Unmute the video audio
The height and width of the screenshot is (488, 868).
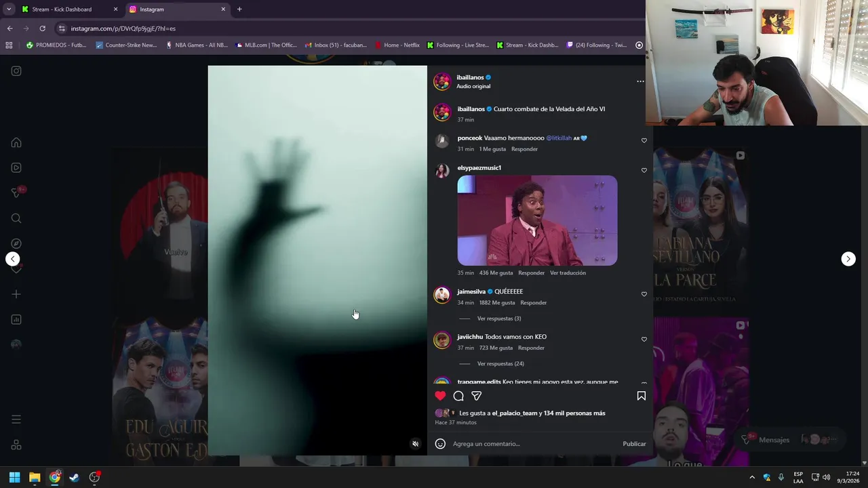pyautogui.click(x=416, y=444)
